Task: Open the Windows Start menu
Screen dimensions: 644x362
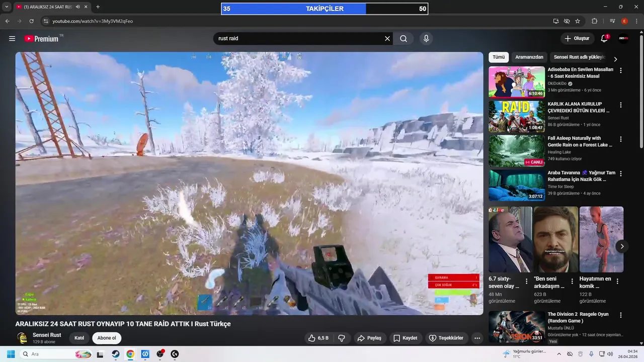Action: coord(11,354)
